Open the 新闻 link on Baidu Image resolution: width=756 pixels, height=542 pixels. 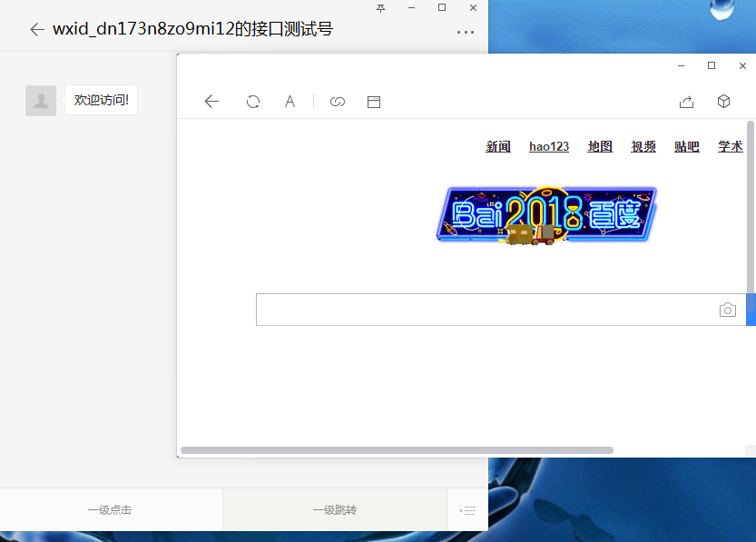[498, 146]
